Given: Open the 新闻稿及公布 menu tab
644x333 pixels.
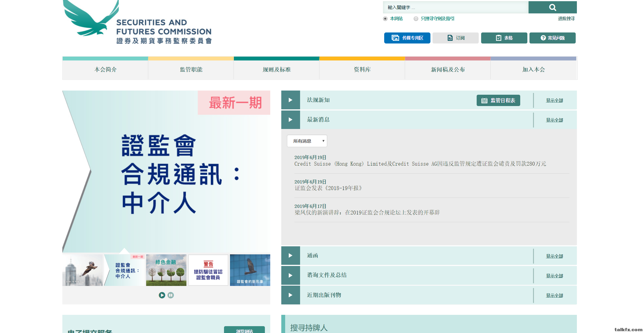Looking at the screenshot, I should tap(448, 69).
